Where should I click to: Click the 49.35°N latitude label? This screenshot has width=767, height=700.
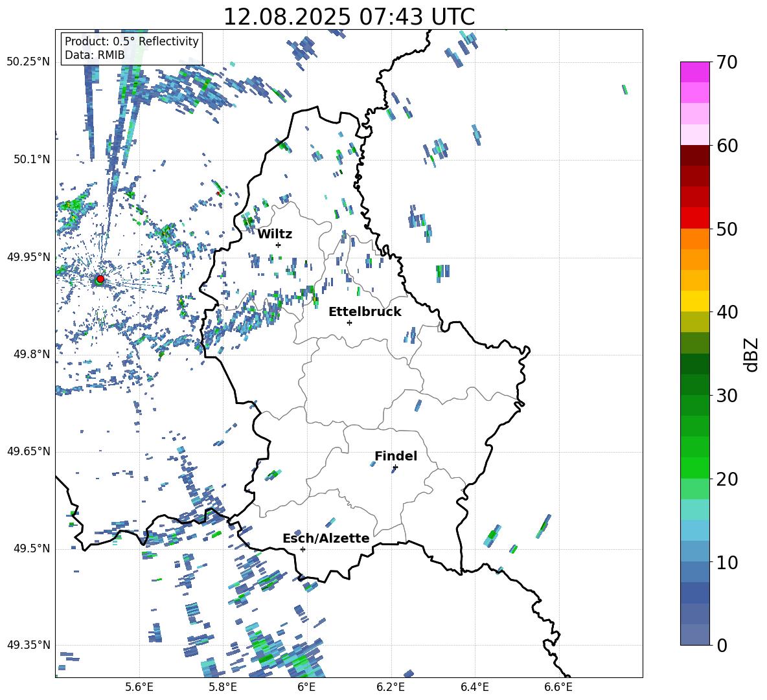pyautogui.click(x=29, y=645)
